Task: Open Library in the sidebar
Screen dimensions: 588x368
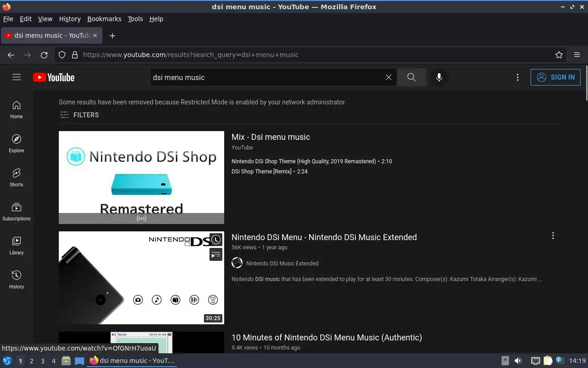Action: [17, 246]
